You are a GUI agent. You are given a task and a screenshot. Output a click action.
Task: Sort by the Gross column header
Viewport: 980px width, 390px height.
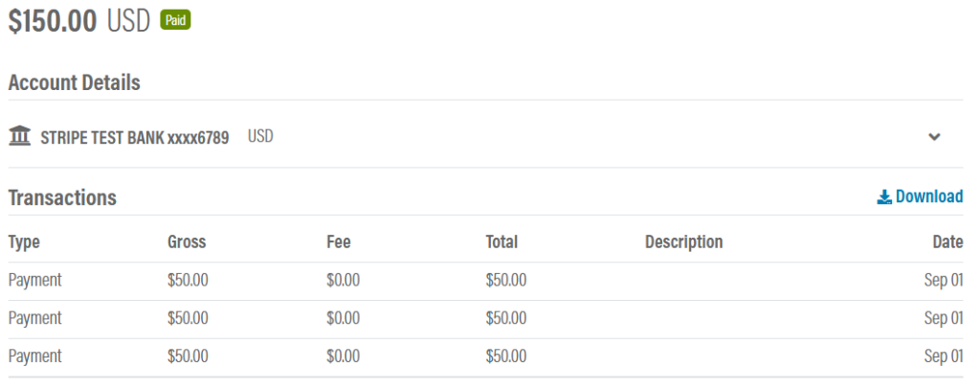[187, 241]
